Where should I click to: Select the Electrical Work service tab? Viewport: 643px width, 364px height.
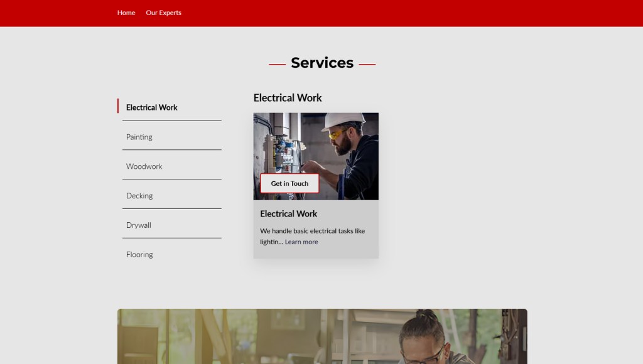coord(152,107)
